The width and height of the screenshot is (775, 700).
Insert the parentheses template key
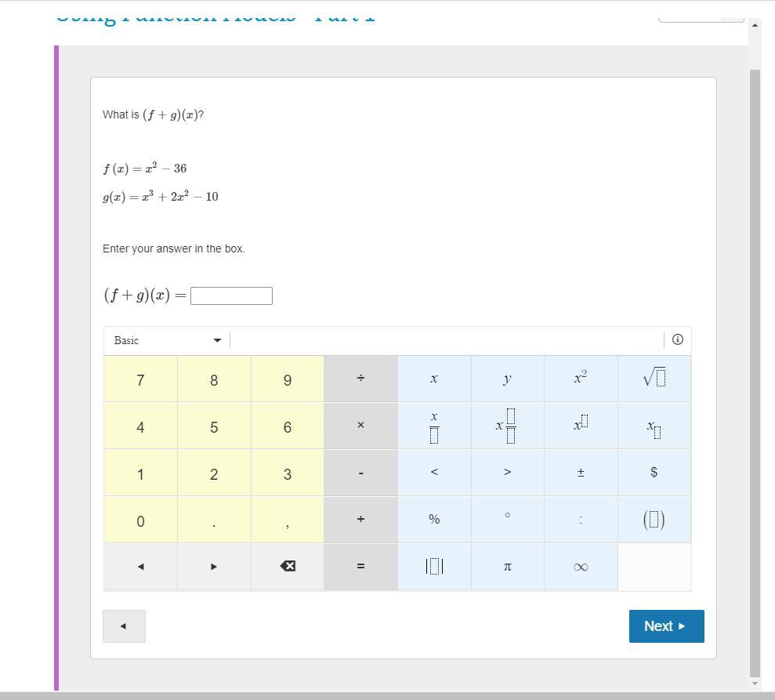pyautogui.click(x=654, y=519)
